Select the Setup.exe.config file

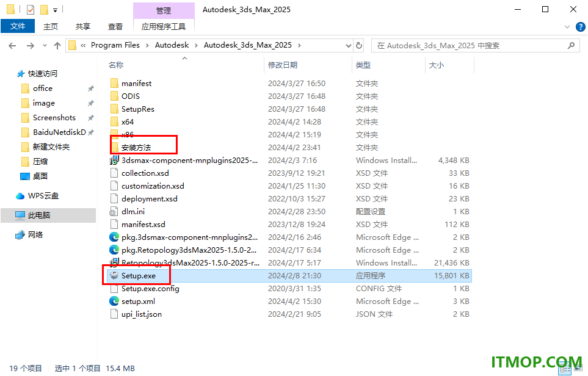(150, 289)
